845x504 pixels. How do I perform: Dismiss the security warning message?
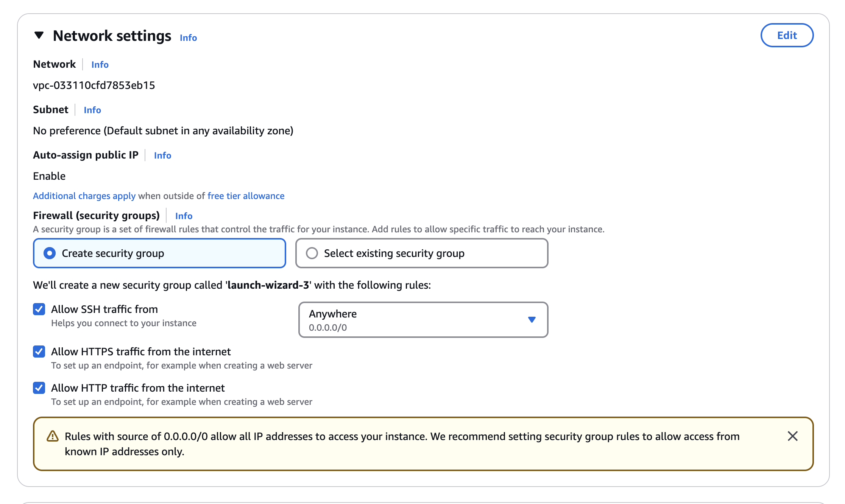click(x=792, y=436)
